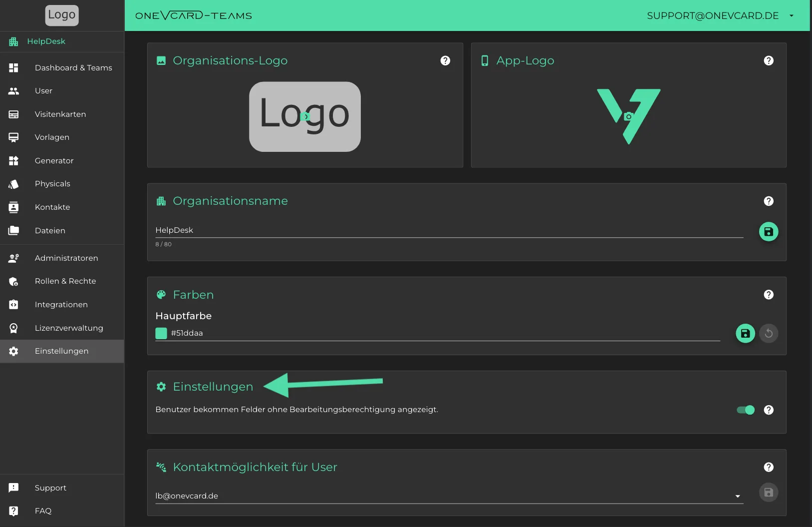Open help for App-Logo card
This screenshot has height=527, width=812.
pyautogui.click(x=769, y=60)
